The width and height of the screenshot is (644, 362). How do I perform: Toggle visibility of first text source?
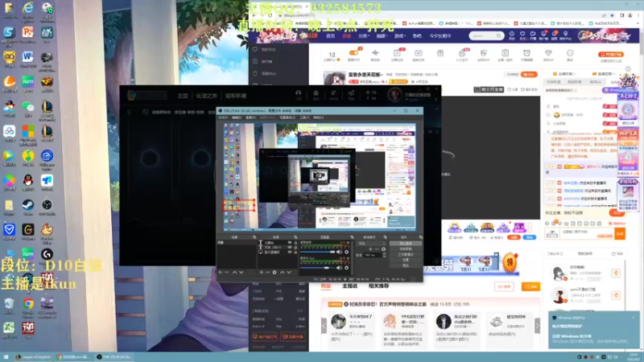click(290, 243)
